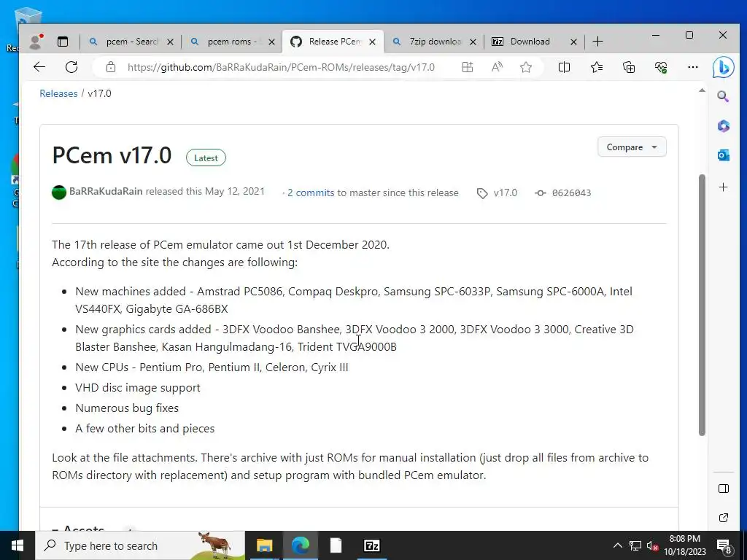747x560 pixels.
Task: Activate Read aloud icon
Action: (497, 67)
